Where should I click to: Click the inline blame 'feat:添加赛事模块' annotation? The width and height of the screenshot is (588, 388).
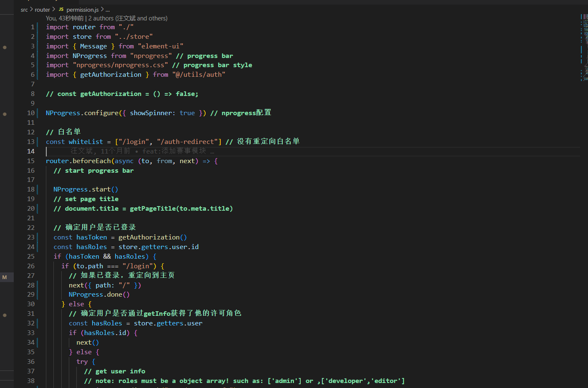pos(174,151)
